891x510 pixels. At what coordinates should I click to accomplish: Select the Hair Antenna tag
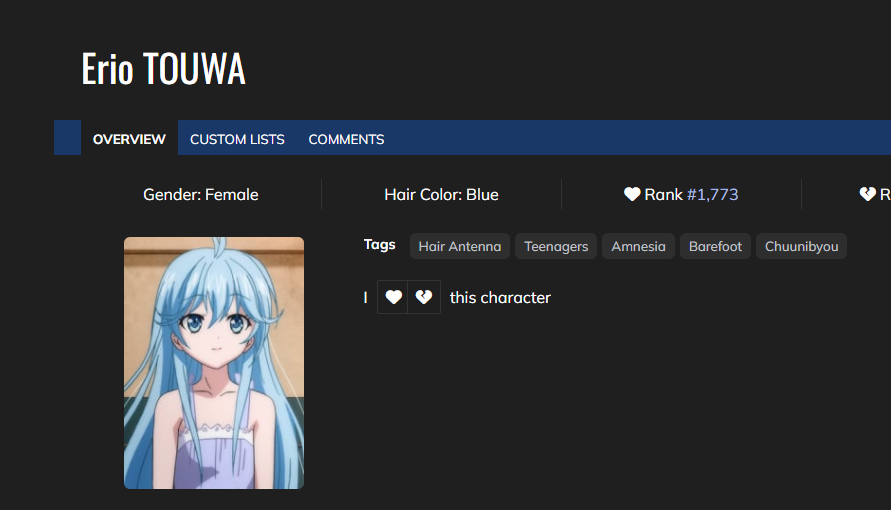[x=460, y=246]
